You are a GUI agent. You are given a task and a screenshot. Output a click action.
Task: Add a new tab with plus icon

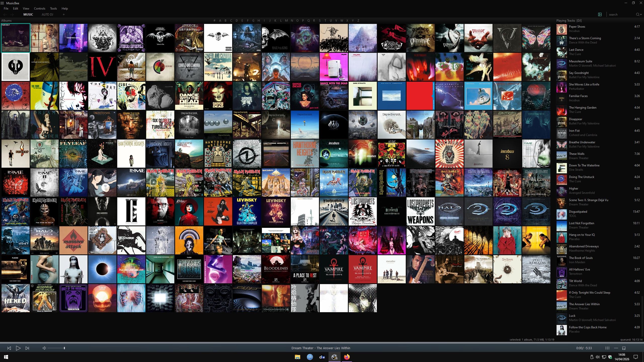(x=64, y=15)
